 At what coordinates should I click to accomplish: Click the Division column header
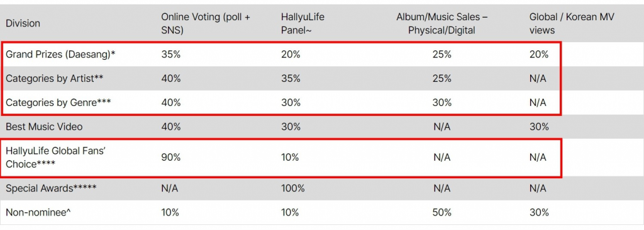[23, 23]
